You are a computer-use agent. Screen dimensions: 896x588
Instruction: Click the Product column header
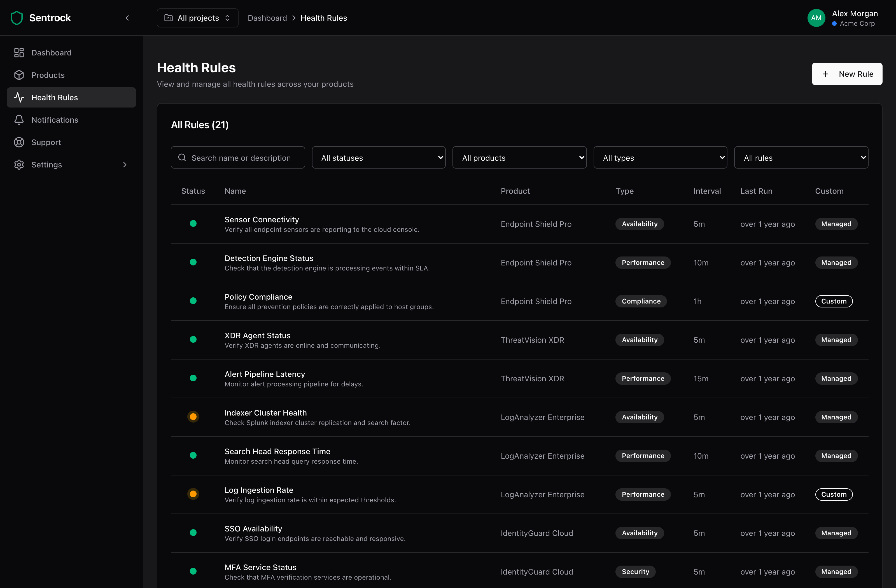pyautogui.click(x=515, y=191)
